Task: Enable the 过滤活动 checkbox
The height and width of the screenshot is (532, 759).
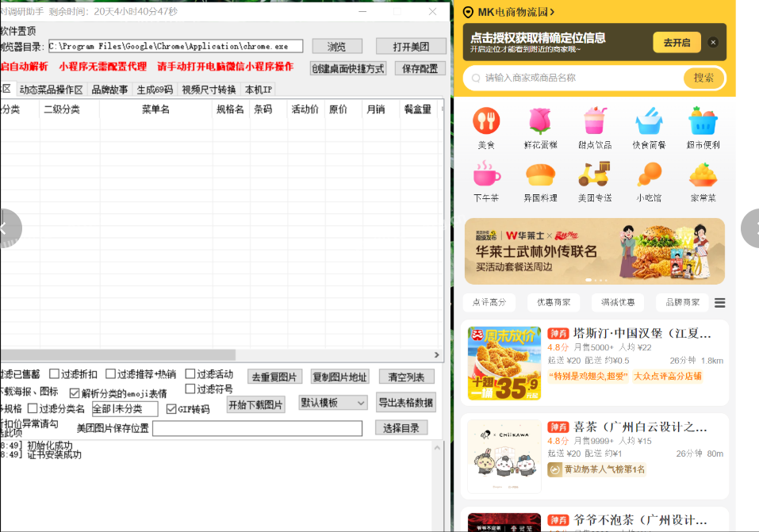Action: click(x=190, y=373)
